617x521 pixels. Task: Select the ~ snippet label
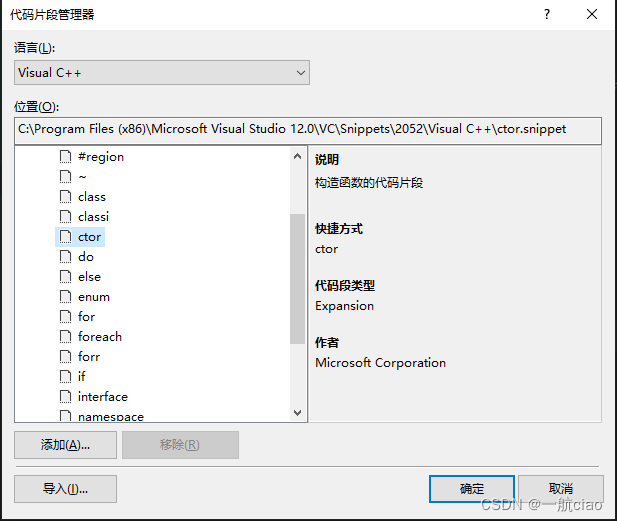pos(82,177)
